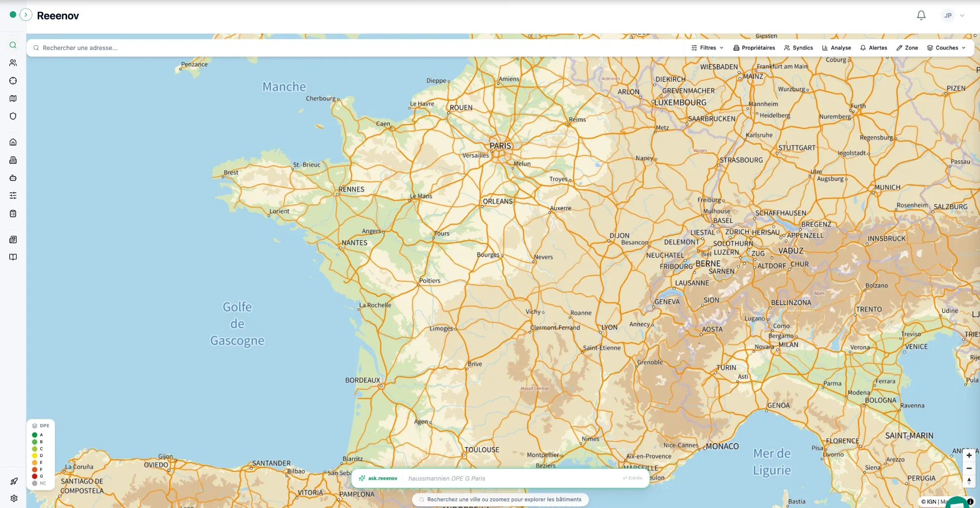The image size is (980, 508).
Task: Open the JP user avatar
Action: pos(948,15)
